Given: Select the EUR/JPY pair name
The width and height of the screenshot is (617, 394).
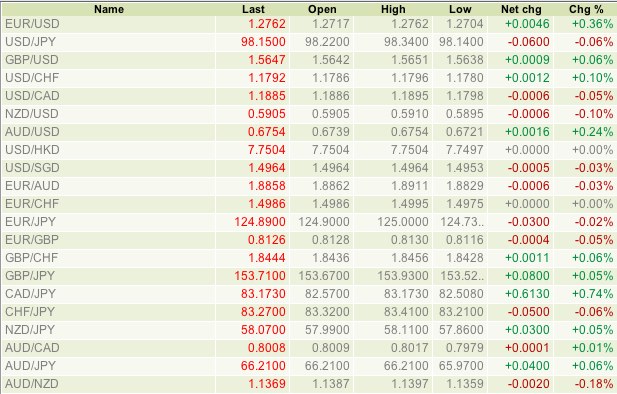Looking at the screenshot, I should [x=30, y=222].
